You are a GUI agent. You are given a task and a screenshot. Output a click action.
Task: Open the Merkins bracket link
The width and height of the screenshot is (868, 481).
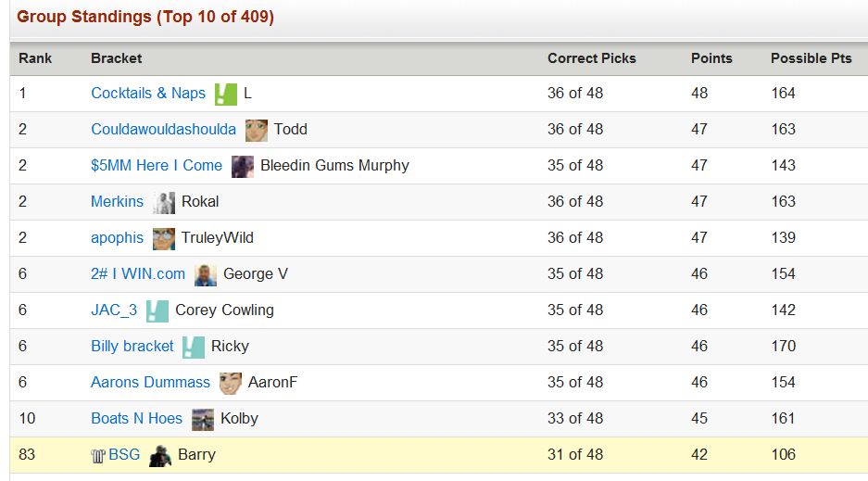coord(117,201)
